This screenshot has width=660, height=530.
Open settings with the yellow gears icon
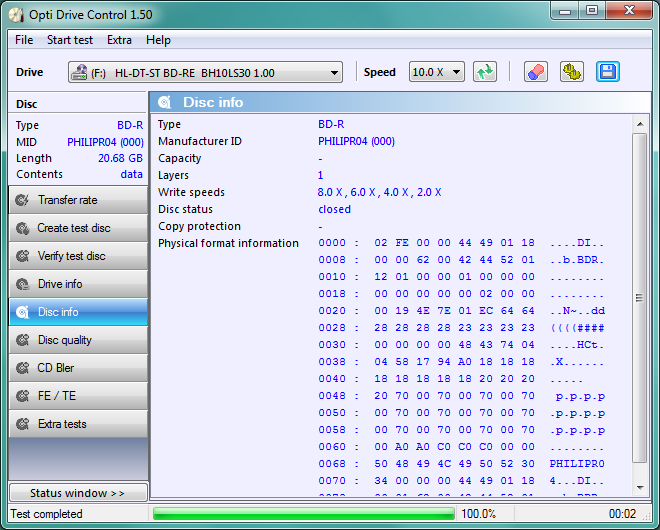pos(572,72)
